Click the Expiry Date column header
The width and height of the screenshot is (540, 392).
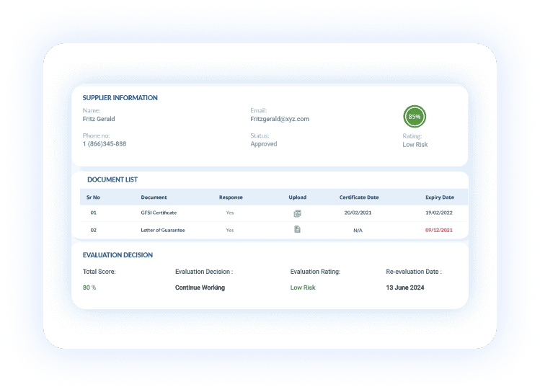440,197
